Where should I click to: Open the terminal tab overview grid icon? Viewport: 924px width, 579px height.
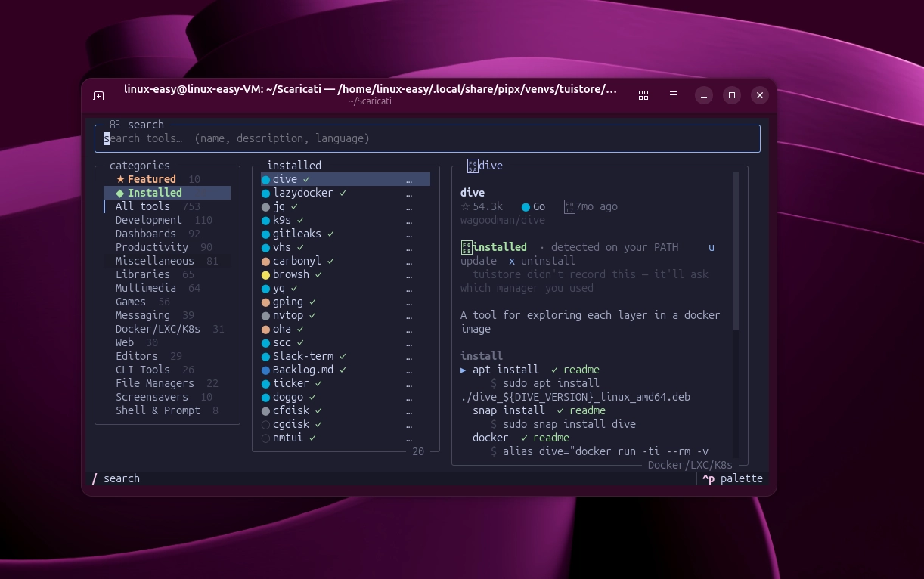pos(643,95)
